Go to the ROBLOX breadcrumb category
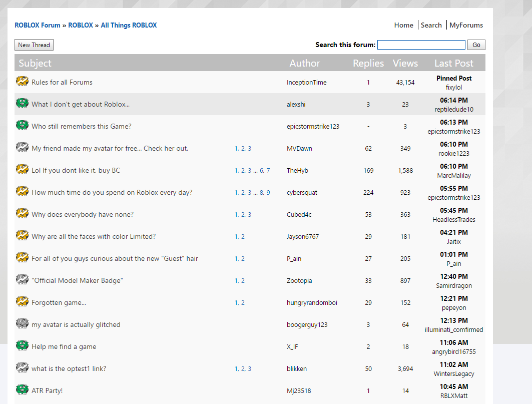The image size is (532, 404). 81,25
